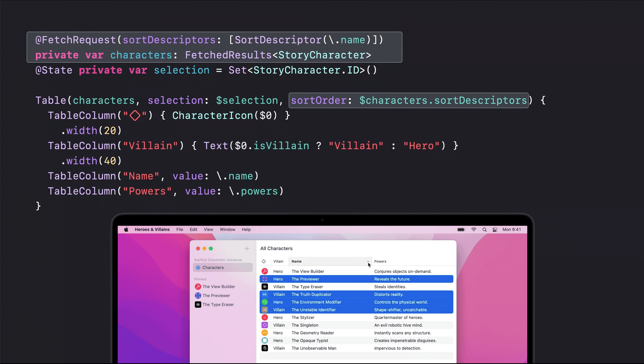This screenshot has width=644, height=364.
Task: Click The Previewer row icon
Action: click(x=265, y=279)
